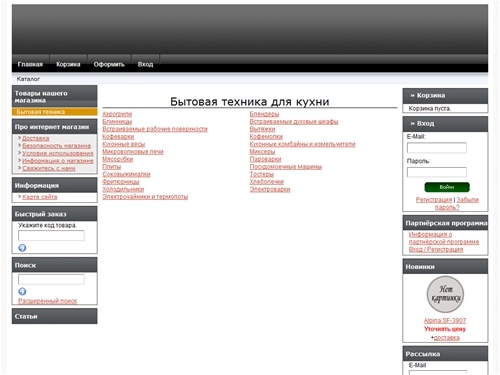
Task: Open the Alpina SF-3907 product link
Action: (x=445, y=321)
